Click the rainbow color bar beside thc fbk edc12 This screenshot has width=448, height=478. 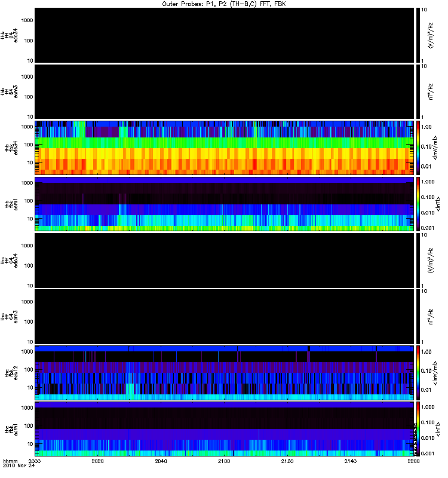418,373
